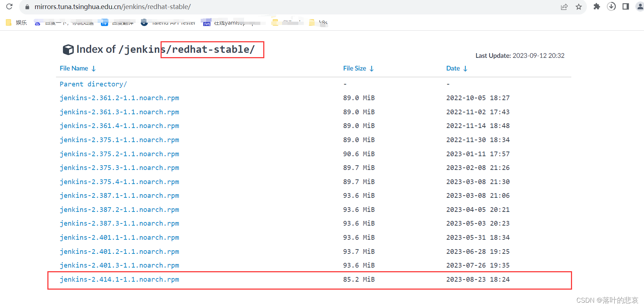Click the date 2023-02-08 21:26

click(x=478, y=168)
